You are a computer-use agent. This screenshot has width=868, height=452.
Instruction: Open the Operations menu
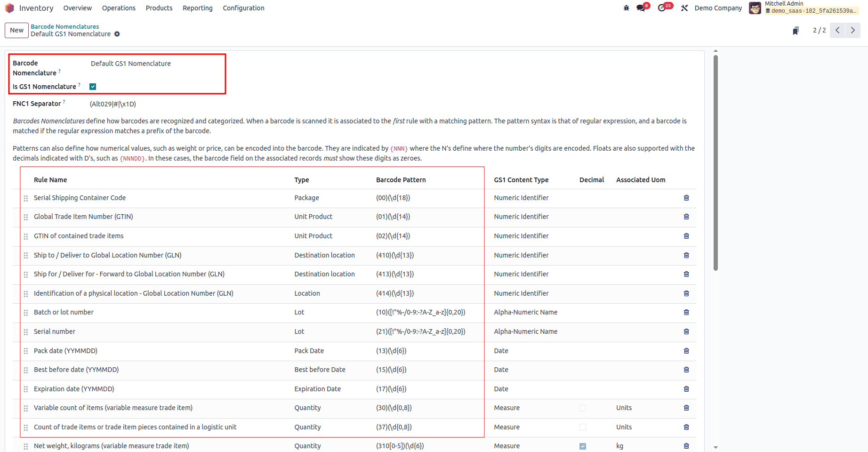pos(119,8)
